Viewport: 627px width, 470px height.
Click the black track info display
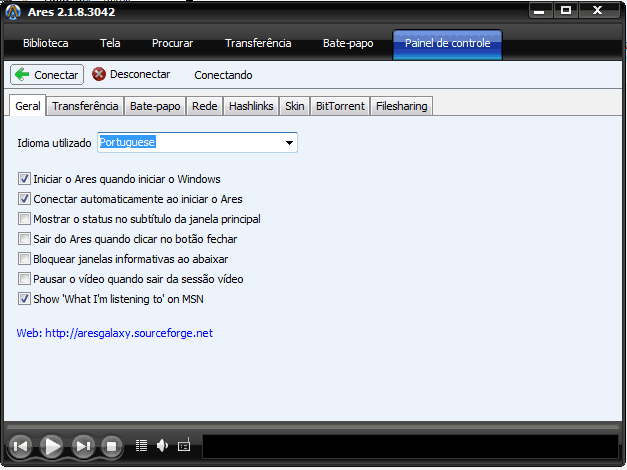click(410, 446)
